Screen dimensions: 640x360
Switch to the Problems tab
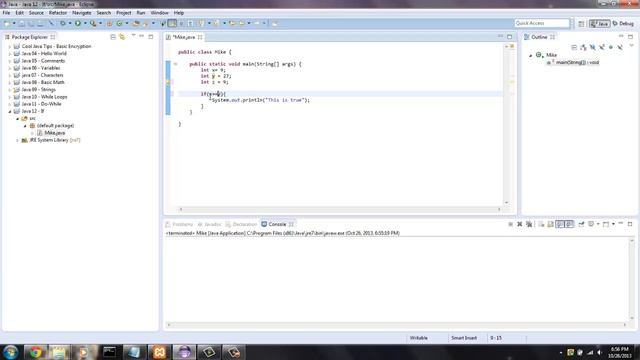click(179, 224)
